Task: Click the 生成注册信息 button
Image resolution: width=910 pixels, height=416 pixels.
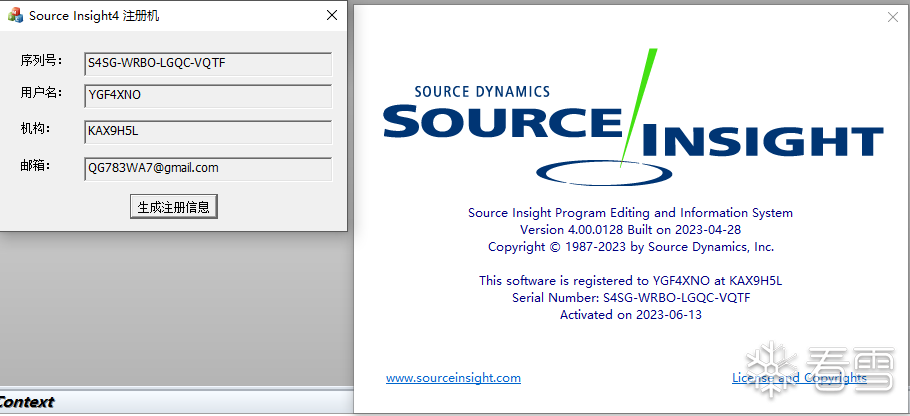Action: pyautogui.click(x=174, y=207)
